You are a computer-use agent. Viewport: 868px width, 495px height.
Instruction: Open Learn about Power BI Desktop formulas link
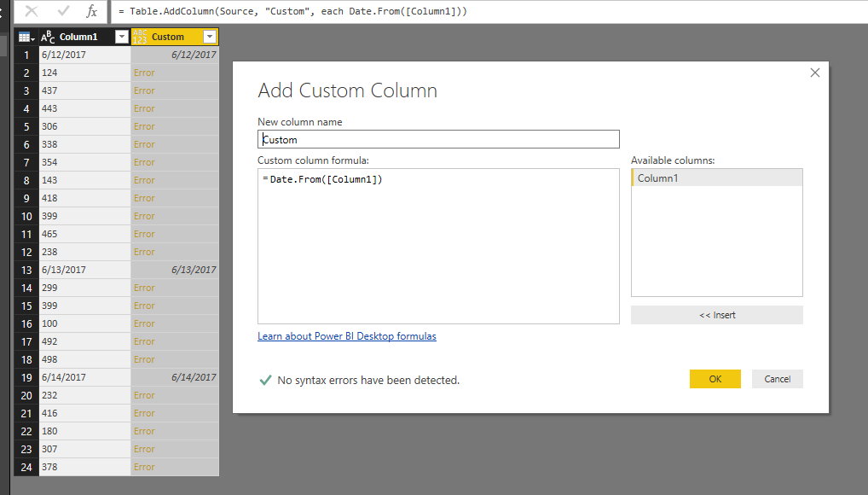point(346,336)
